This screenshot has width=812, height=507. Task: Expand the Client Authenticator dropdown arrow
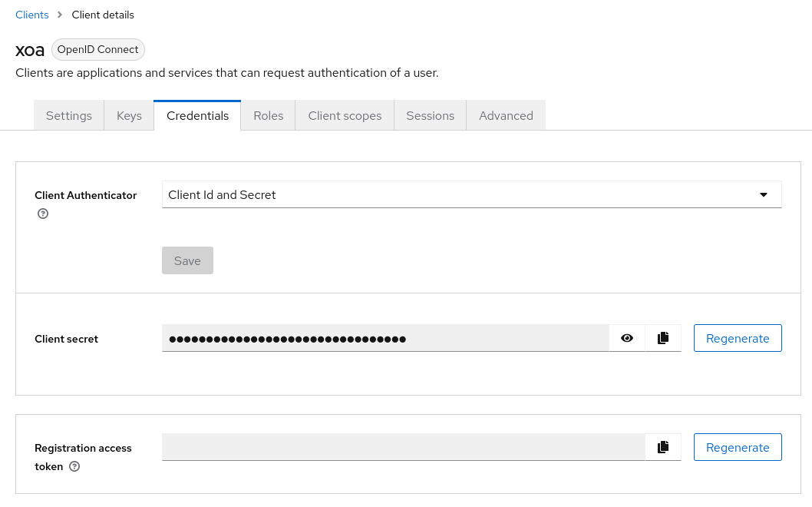point(764,195)
